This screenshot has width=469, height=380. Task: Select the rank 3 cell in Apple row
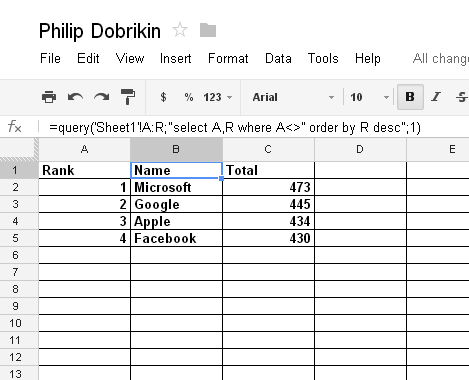pos(85,221)
